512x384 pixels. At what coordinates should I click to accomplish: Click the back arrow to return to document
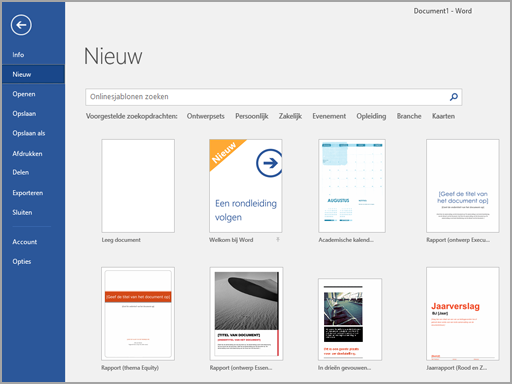tap(21, 25)
